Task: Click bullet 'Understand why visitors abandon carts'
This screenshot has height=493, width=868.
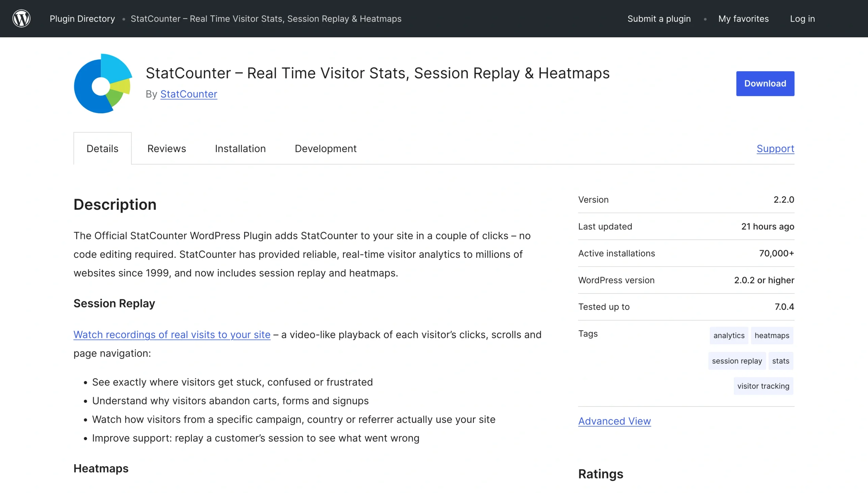Action: coord(230,401)
